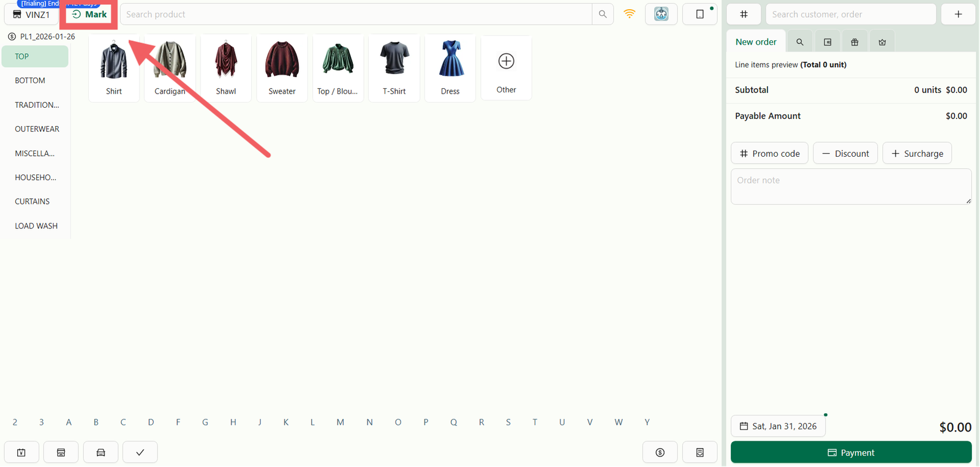The height and width of the screenshot is (467, 980).
Task: Filter products by letter H
Action: tap(233, 422)
